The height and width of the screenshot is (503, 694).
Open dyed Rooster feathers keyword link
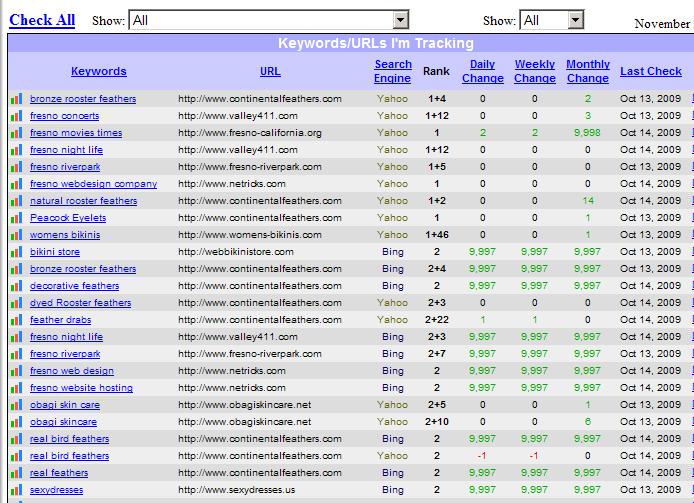(x=81, y=303)
